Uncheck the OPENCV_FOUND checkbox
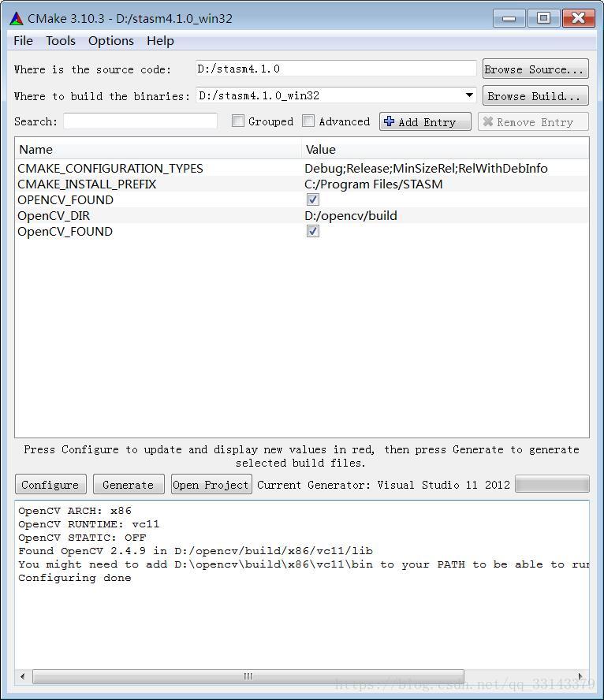This screenshot has width=604, height=700. pyautogui.click(x=313, y=199)
